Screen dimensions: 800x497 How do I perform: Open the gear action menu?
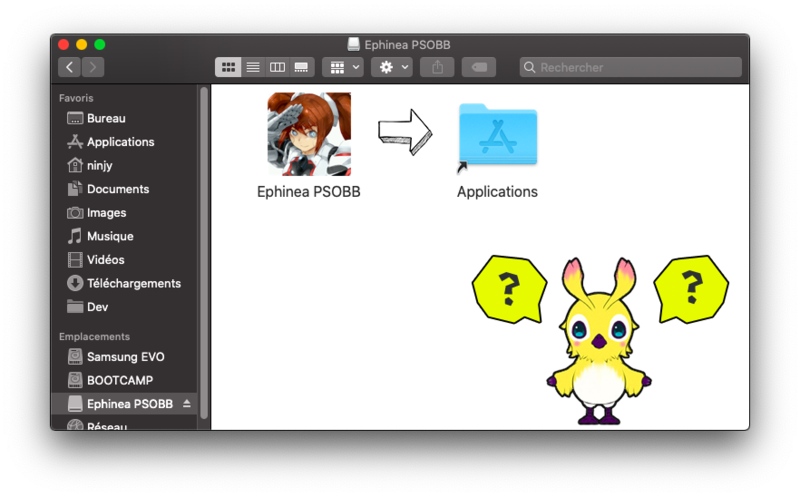392,67
